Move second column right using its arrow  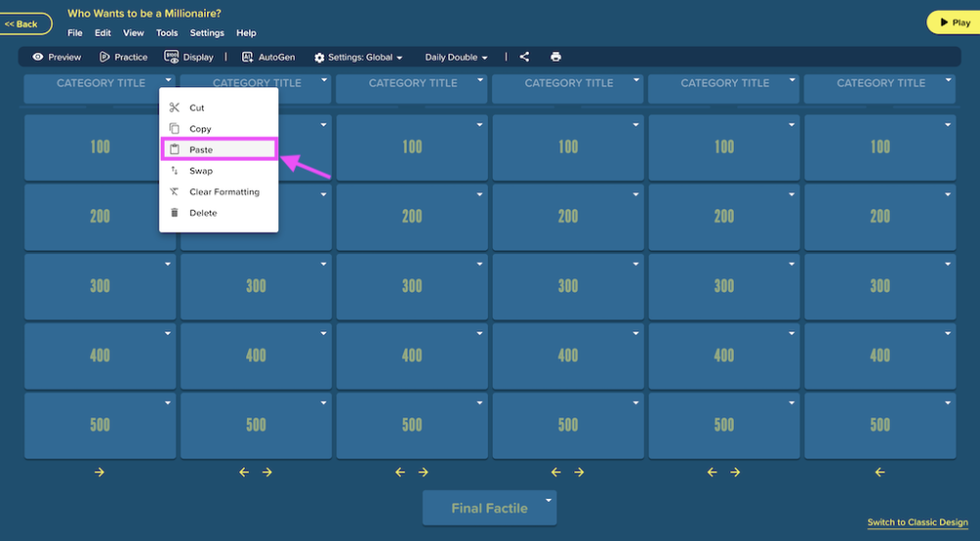coord(267,472)
